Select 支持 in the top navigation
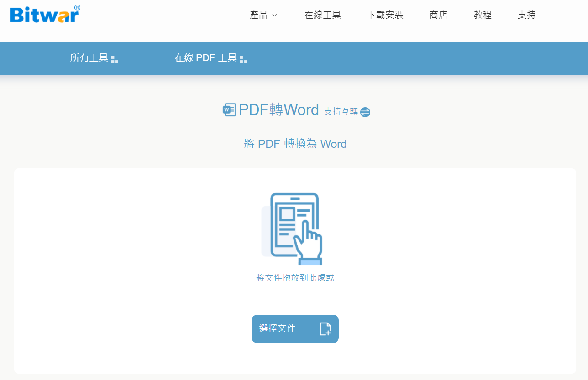The height and width of the screenshot is (380, 588). pyautogui.click(x=526, y=15)
